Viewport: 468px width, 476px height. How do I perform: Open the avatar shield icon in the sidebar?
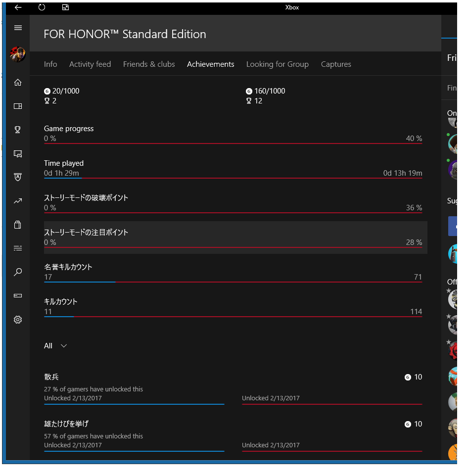[x=18, y=177]
